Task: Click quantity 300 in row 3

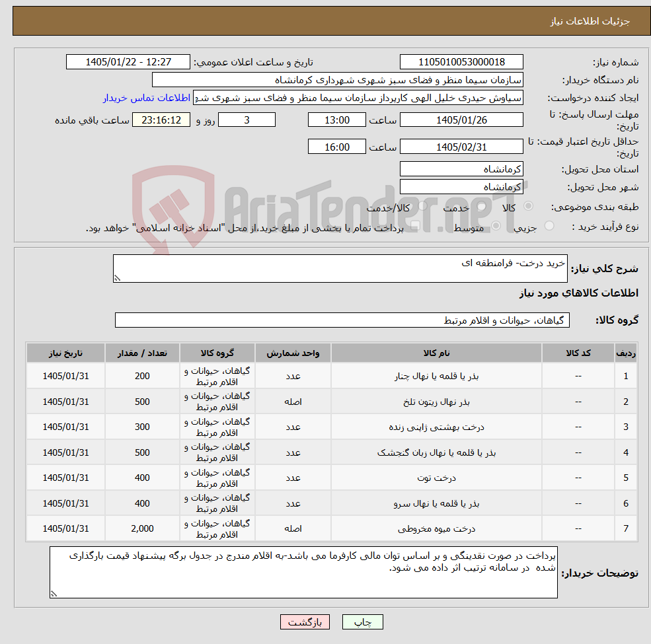Action: point(142,427)
